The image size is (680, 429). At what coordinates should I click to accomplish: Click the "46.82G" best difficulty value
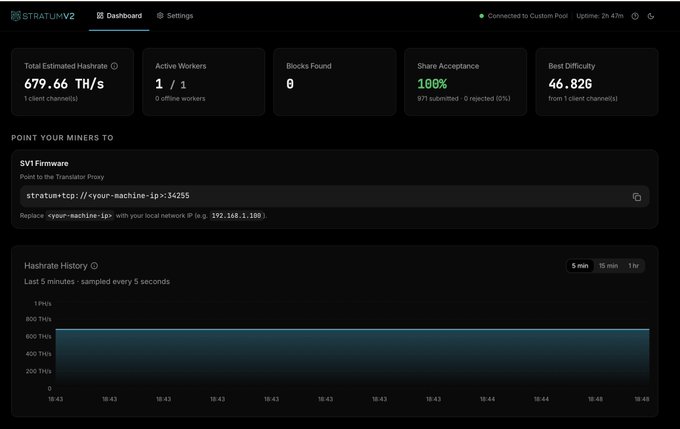[570, 84]
